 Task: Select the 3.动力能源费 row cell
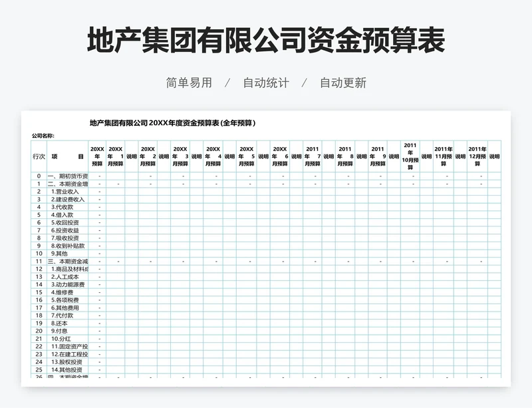tap(68, 285)
